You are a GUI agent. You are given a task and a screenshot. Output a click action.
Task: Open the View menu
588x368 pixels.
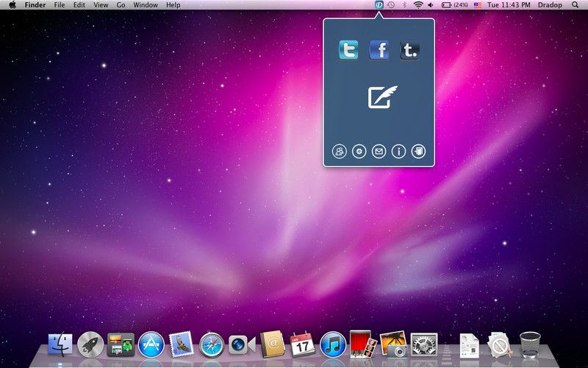coord(101,5)
